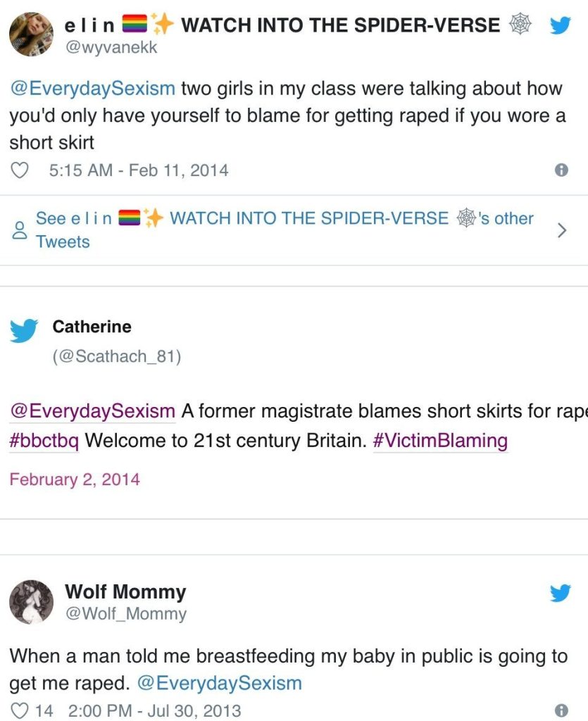Click Catherine's Twitter bird avatar
The height and width of the screenshot is (721, 588).
[23, 328]
